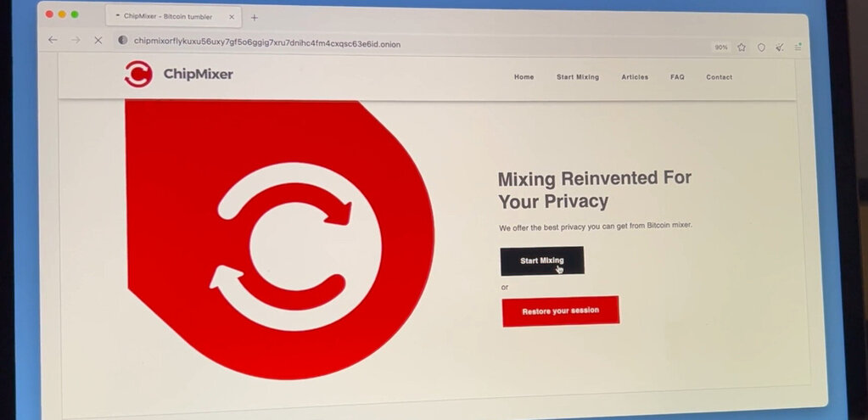Close the ChipMixer - Bitcoin tumbler tab
Screen dimensions: 868x420
coord(232,17)
